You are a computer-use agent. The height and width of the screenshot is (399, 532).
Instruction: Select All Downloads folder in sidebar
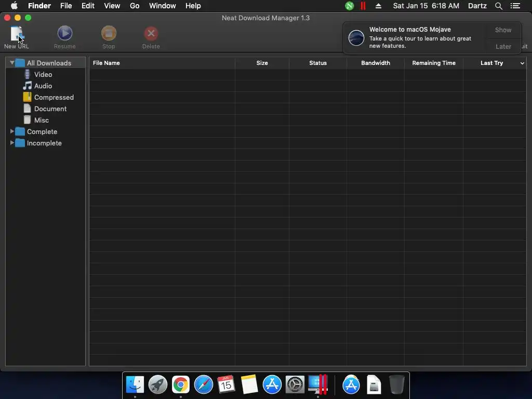pos(49,63)
